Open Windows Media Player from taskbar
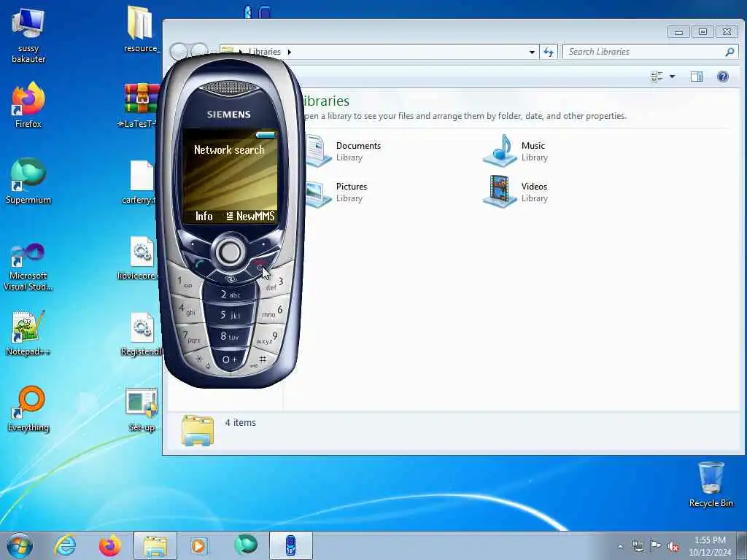Screen dimensions: 747x560 coord(198,545)
